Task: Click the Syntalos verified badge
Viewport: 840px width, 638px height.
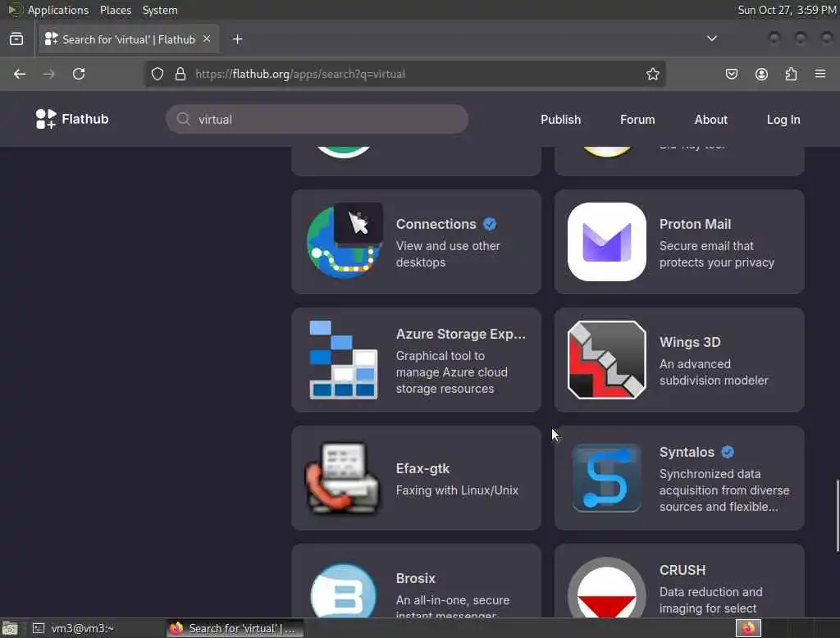Action: click(728, 452)
